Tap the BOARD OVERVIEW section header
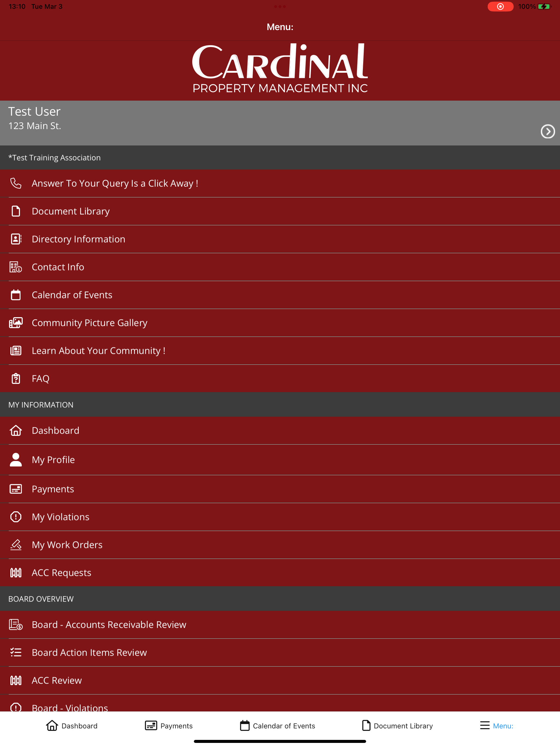The height and width of the screenshot is (747, 560). (x=280, y=599)
